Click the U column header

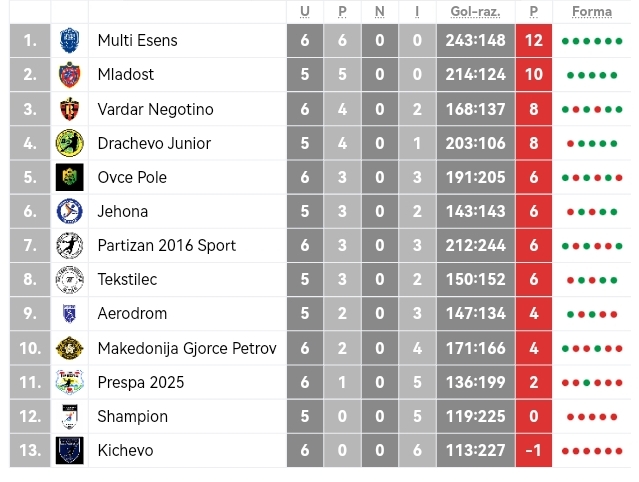304,12
